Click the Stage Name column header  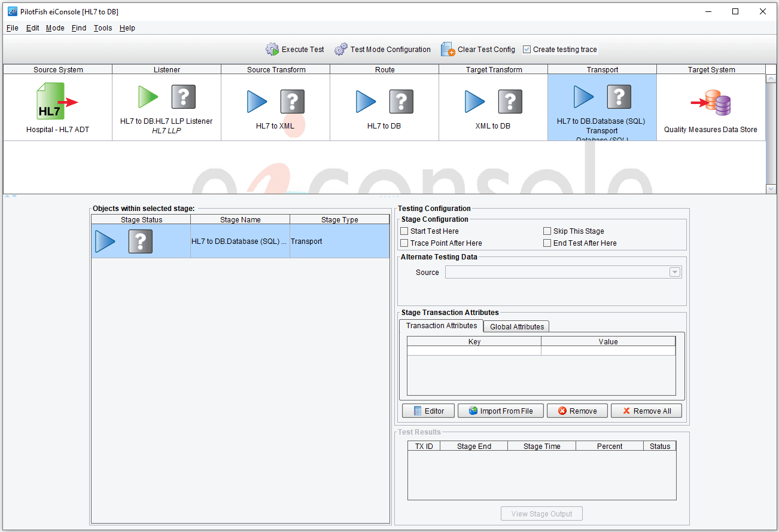[241, 219]
